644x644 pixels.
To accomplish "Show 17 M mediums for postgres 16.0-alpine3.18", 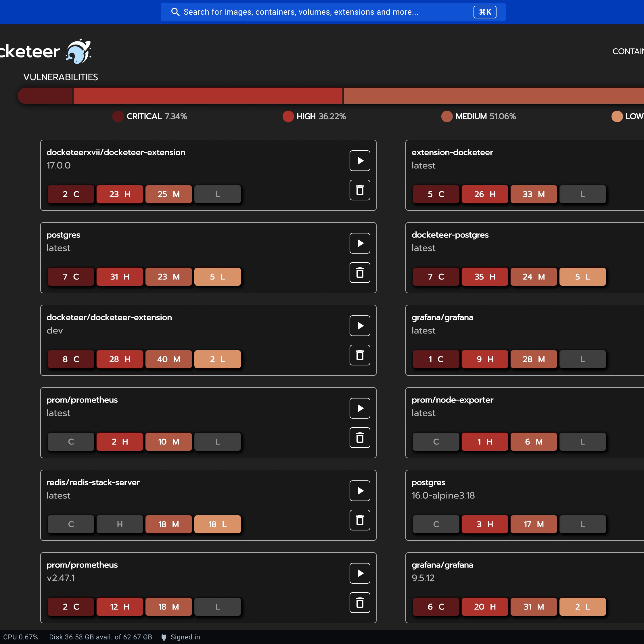I will pyautogui.click(x=534, y=524).
